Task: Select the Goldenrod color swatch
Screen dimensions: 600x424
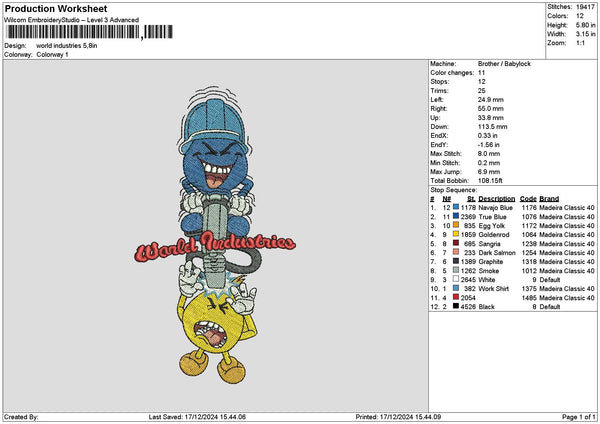Action: (x=456, y=234)
